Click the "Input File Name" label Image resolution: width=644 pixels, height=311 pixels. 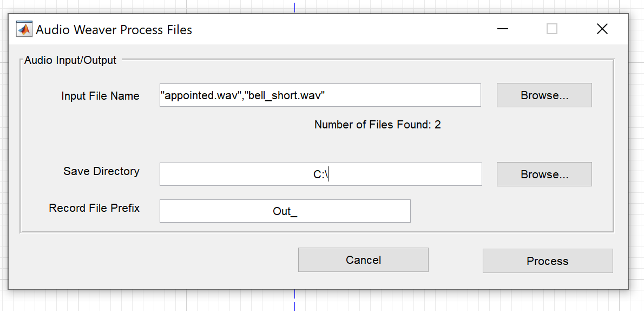coord(100,96)
